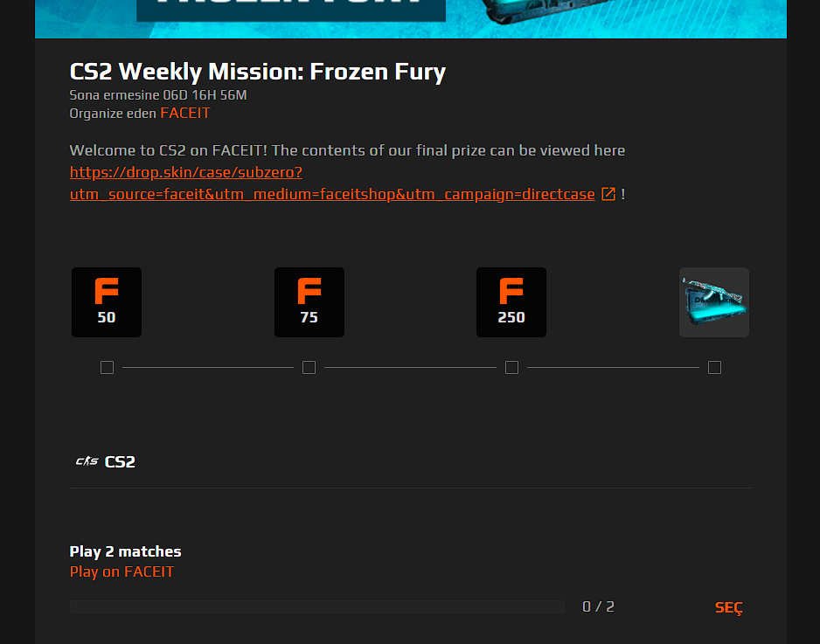
Task: Click the Play 2 matches mission heading
Action: (126, 551)
